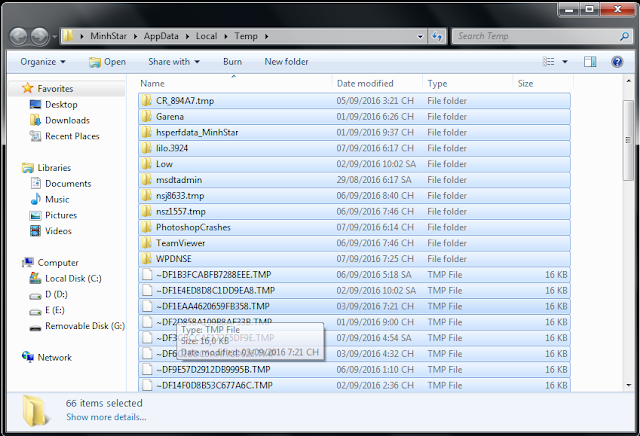Click Show more details link

pos(106,417)
